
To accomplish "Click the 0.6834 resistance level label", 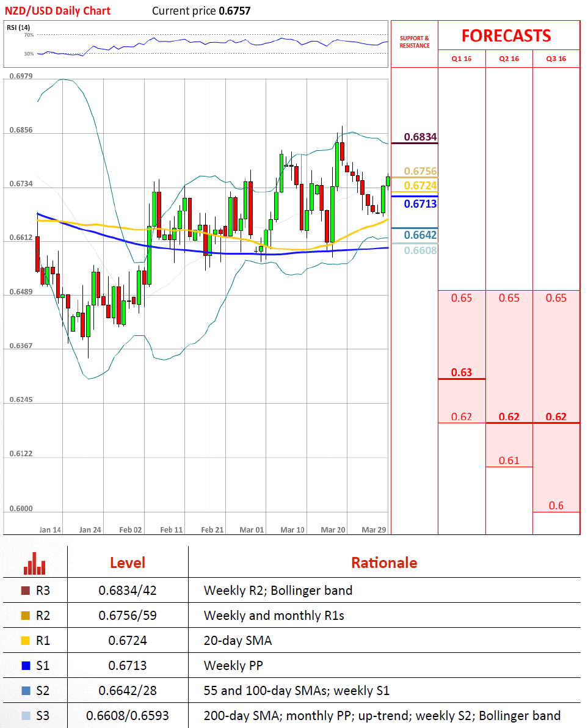I will pos(420,137).
